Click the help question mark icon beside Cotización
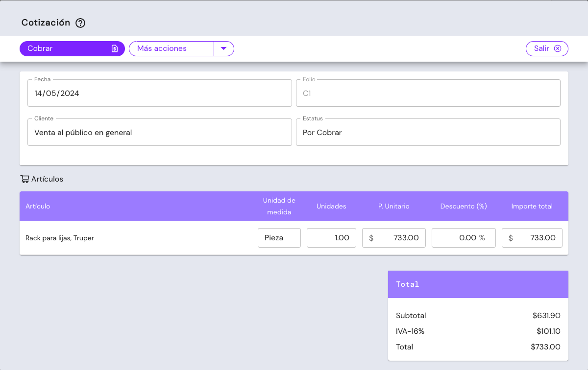Screen dimensions: 588x370 pyautogui.click(x=80, y=23)
